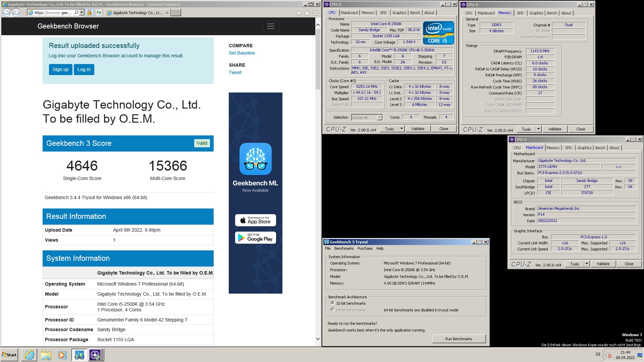This screenshot has height=362, width=644.
Task: Click the Sign up button
Action: 60,69
